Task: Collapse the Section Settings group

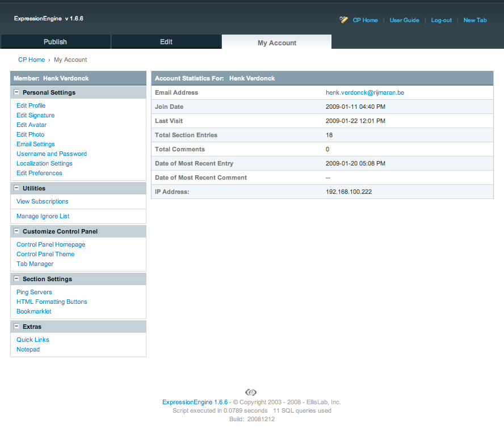Action: tap(16, 278)
